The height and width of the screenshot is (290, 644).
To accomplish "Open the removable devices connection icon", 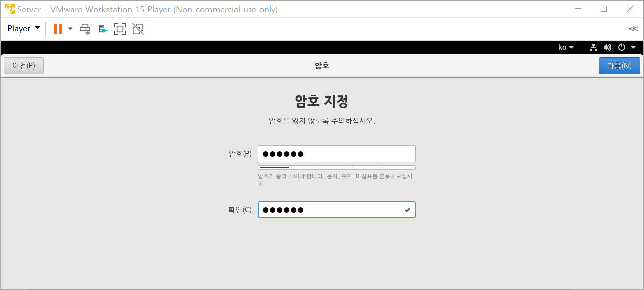I will click(x=103, y=29).
